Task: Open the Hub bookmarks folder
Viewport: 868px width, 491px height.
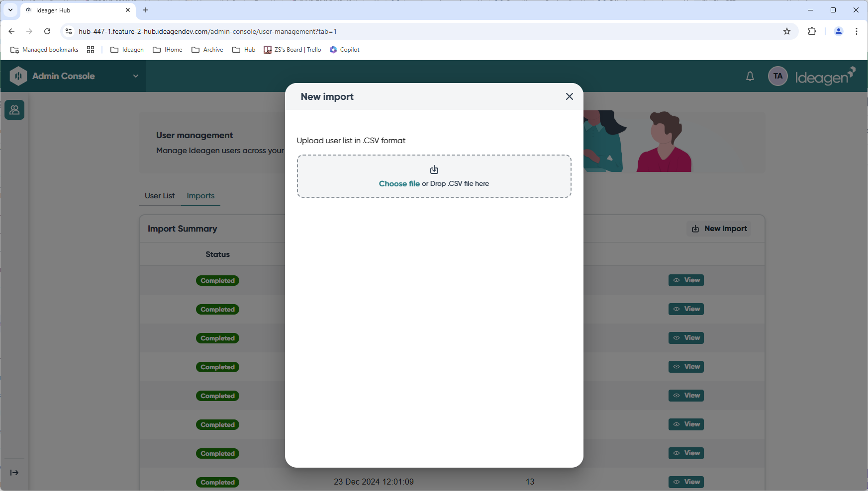Action: pos(244,50)
